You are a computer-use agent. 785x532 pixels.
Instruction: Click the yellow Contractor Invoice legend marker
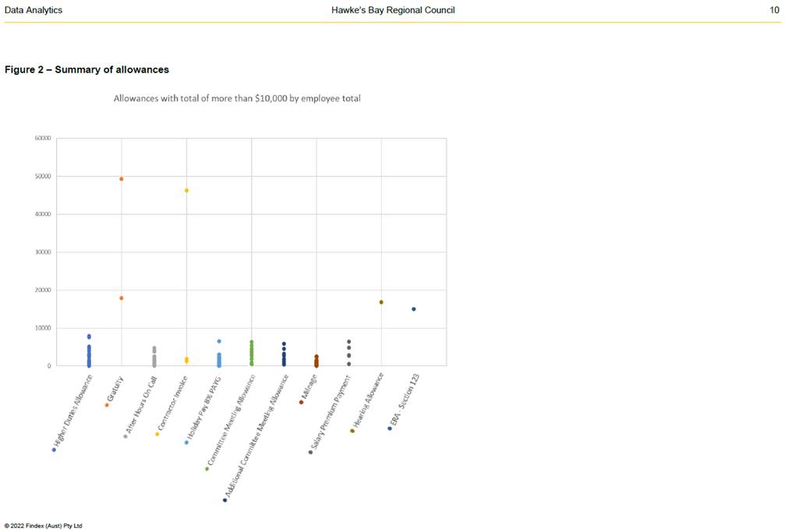pyautogui.click(x=157, y=434)
